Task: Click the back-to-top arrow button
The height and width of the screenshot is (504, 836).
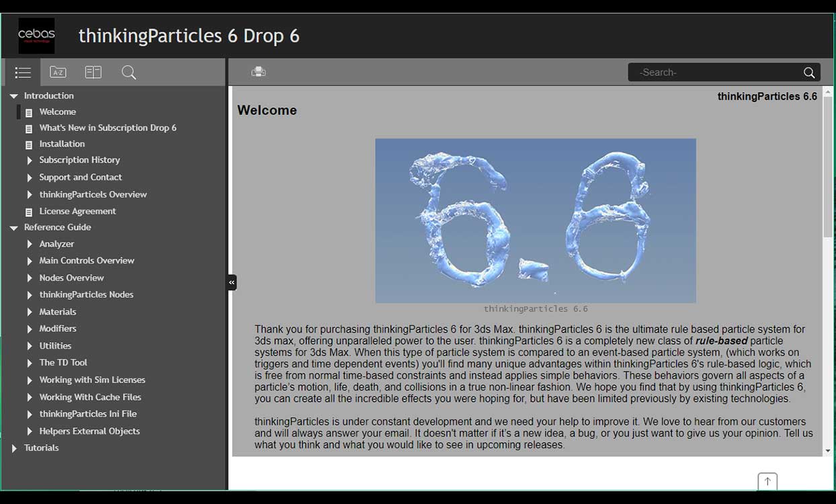Action: [x=767, y=481]
